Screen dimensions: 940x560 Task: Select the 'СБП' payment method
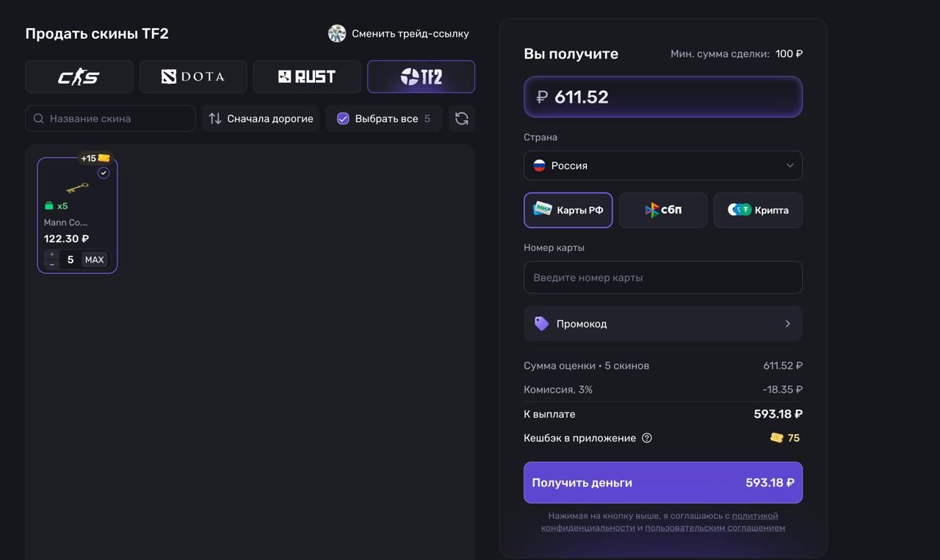663,211
